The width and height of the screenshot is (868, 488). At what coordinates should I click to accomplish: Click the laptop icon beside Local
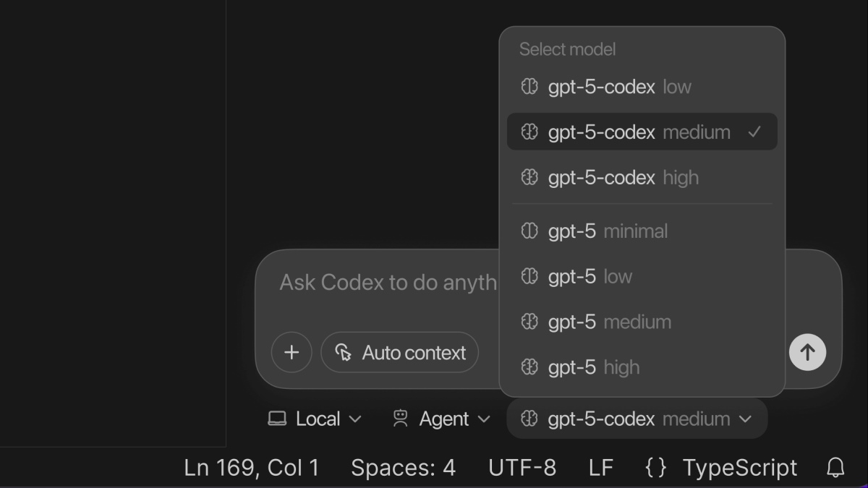[x=277, y=418]
